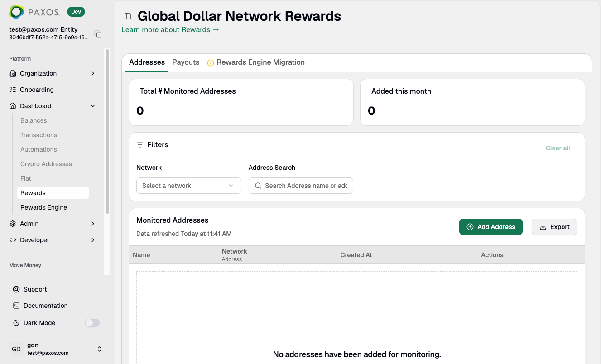Image resolution: width=601 pixels, height=364 pixels.
Task: Open the Support link
Action: (35, 289)
